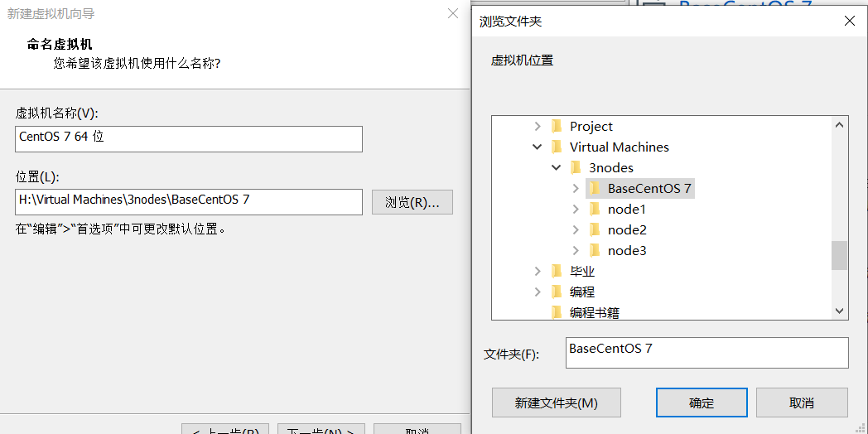Click the 虚拟机名称 input field

(x=189, y=139)
